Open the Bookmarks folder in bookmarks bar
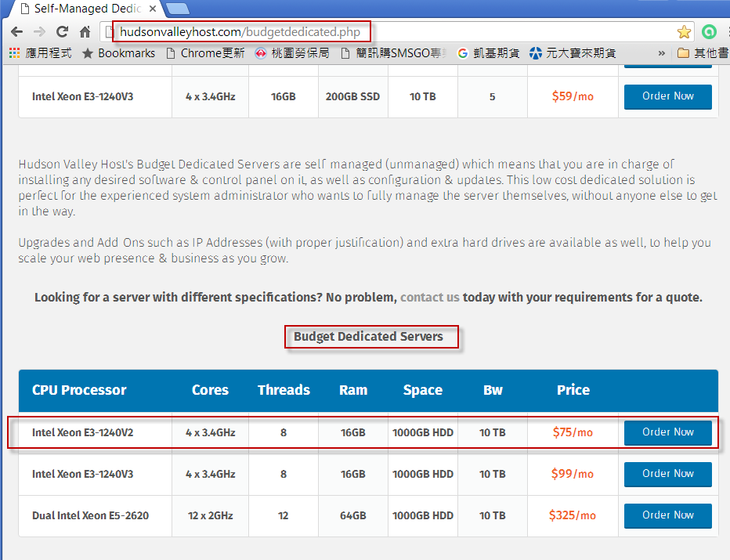 tap(119, 53)
